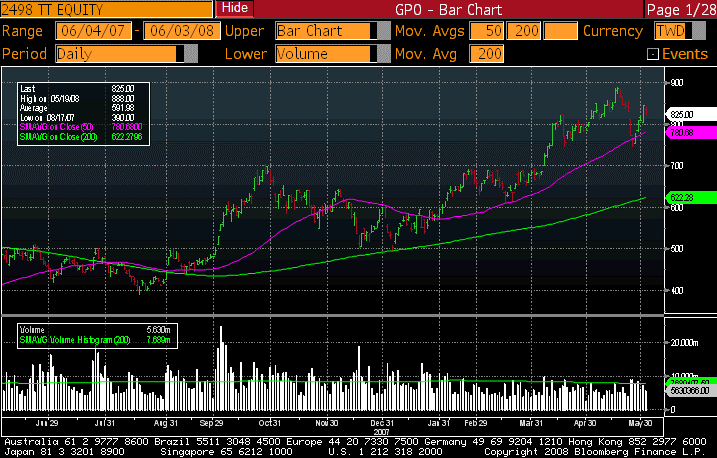Toggle the Events checkbox
The height and width of the screenshot is (458, 717).
653,54
